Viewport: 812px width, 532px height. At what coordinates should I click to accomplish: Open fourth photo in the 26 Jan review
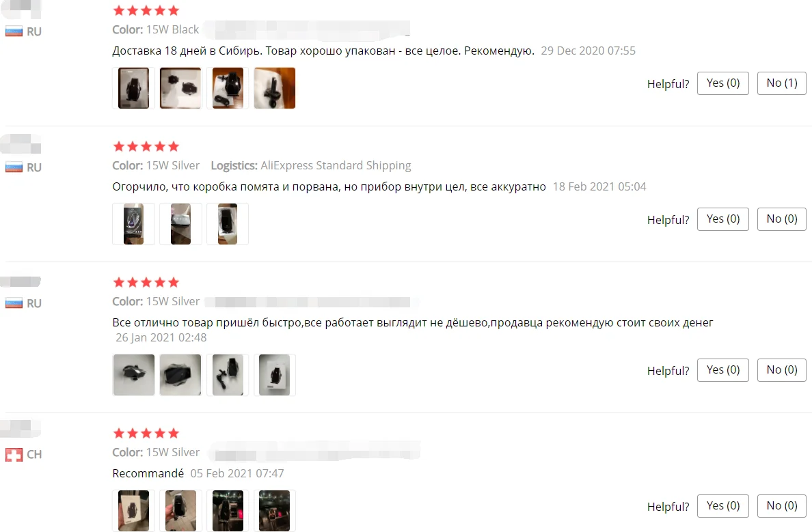click(x=275, y=375)
